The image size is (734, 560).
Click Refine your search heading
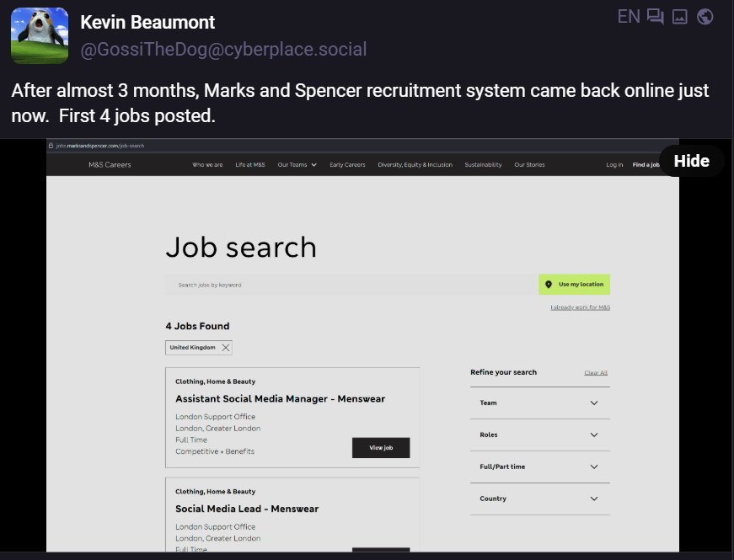pos(504,372)
